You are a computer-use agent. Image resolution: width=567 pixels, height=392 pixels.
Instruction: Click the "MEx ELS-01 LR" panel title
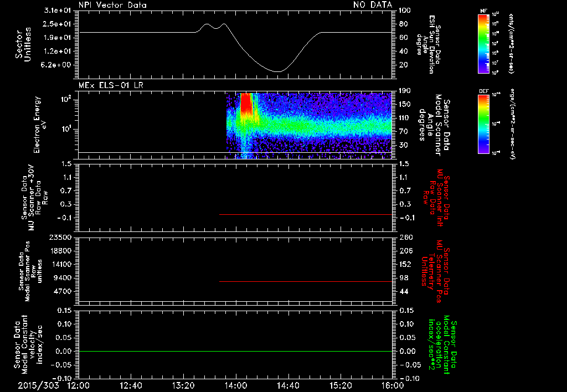click(111, 85)
